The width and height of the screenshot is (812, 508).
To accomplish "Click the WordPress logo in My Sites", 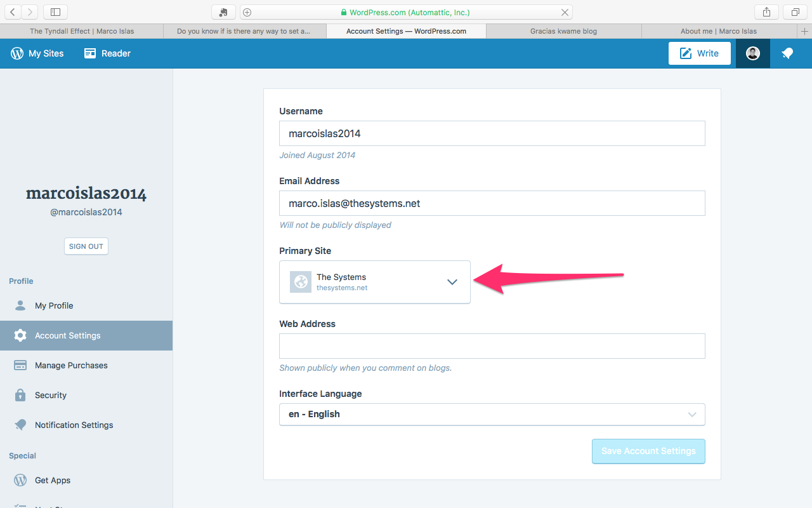I will (x=17, y=53).
